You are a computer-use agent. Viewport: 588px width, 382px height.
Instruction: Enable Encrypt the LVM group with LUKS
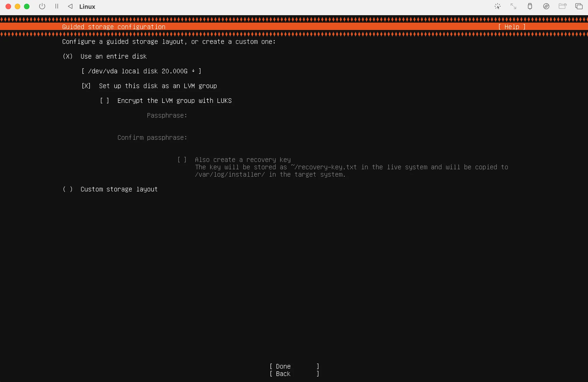click(105, 101)
